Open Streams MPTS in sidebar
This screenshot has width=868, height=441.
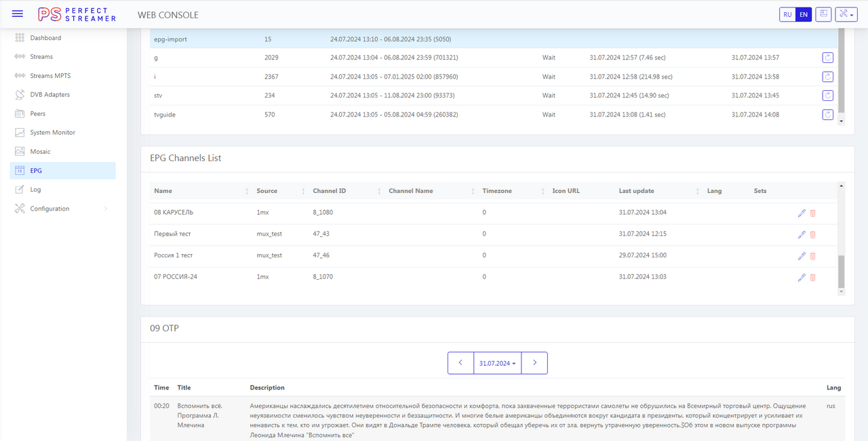coord(50,76)
